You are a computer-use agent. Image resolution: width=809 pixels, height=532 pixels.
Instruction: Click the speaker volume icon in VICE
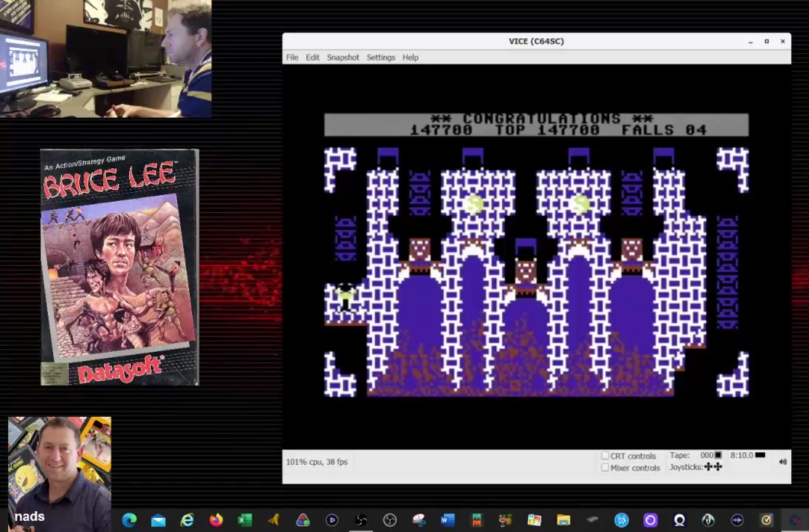click(x=782, y=462)
